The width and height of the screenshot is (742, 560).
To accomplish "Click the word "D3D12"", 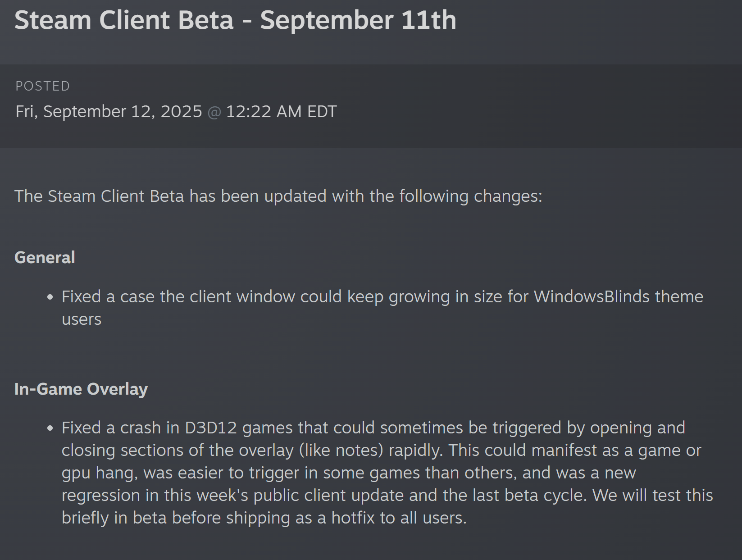I will (x=211, y=428).
